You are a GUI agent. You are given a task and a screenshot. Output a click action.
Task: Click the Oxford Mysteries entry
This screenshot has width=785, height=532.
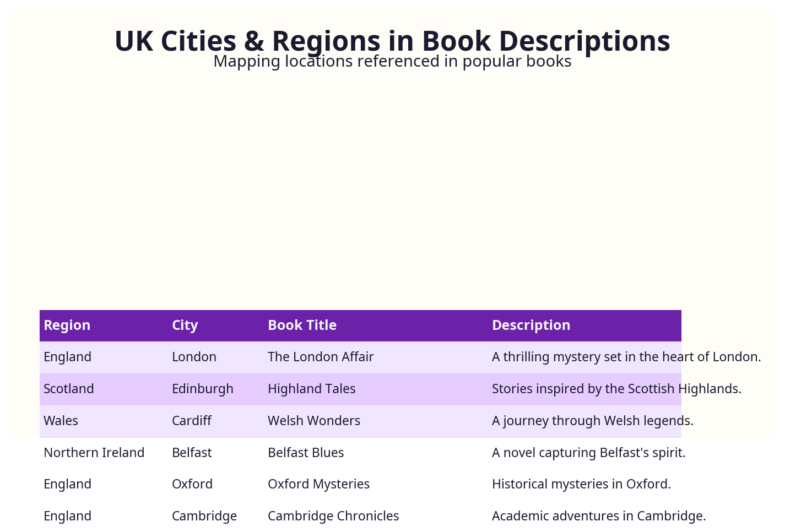tap(318, 484)
